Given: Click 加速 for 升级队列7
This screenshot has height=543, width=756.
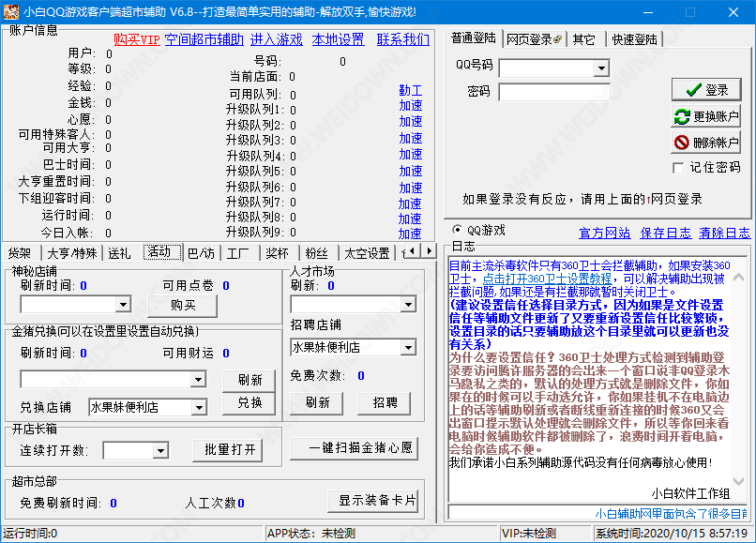Looking at the screenshot, I should (x=410, y=204).
